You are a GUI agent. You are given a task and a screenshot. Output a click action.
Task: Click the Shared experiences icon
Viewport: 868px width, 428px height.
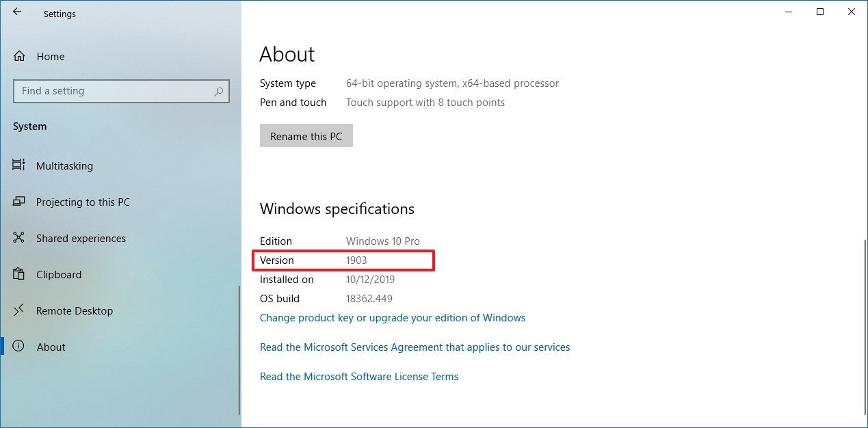point(21,238)
